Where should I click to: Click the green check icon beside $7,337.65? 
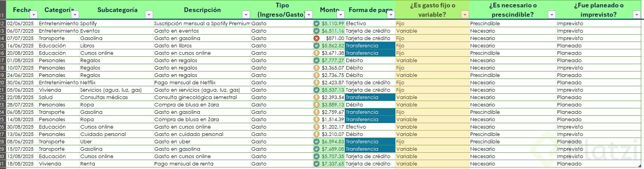pyautogui.click(x=316, y=164)
